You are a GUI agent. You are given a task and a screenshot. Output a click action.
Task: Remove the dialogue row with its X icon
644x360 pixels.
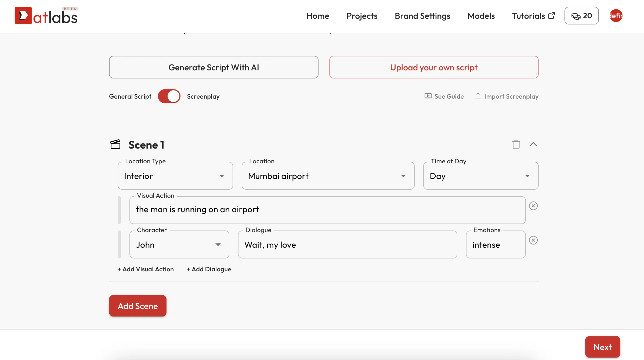point(533,240)
